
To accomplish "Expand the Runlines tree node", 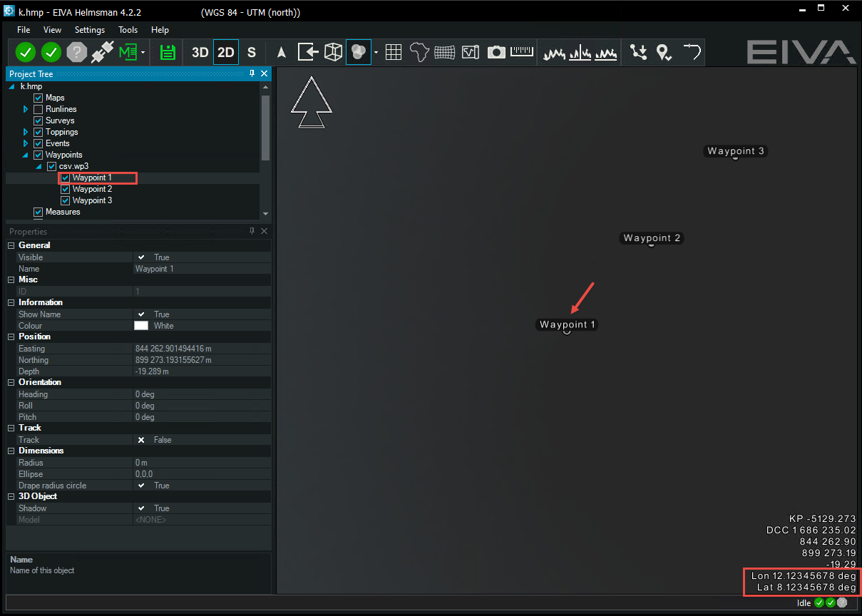I will coord(26,109).
